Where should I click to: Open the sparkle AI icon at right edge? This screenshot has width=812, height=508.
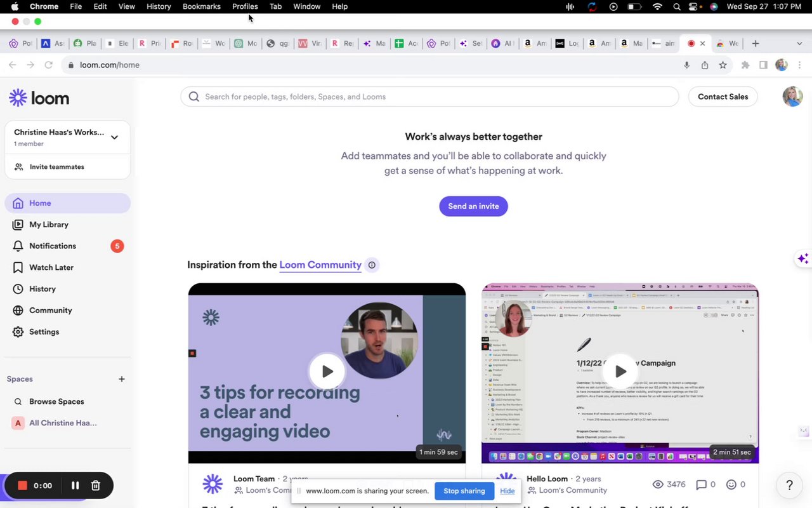click(x=803, y=258)
